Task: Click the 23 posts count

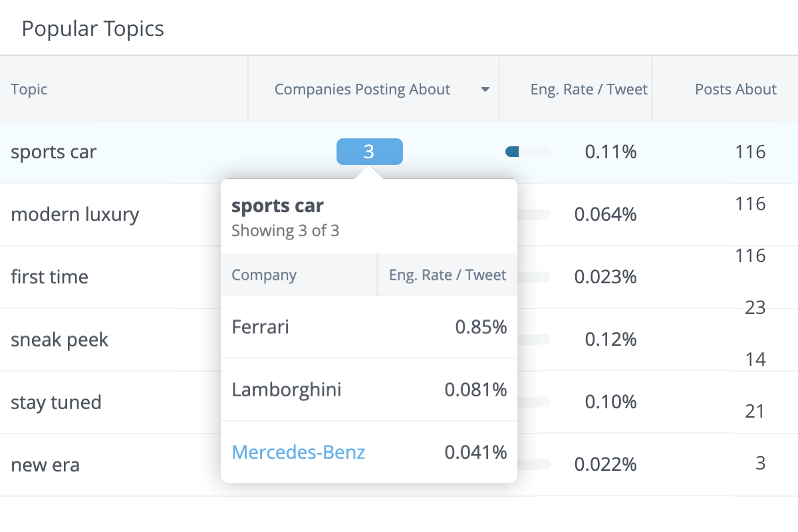Action: pyautogui.click(x=755, y=308)
